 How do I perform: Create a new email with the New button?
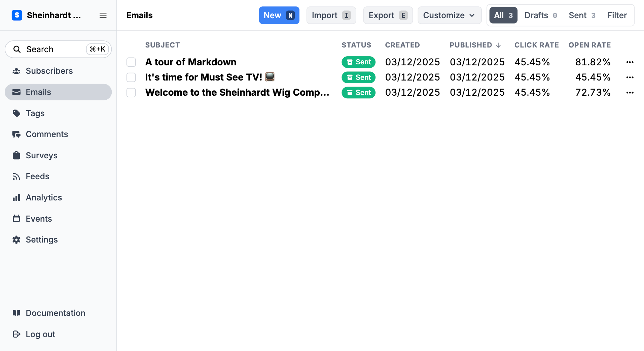click(x=279, y=15)
